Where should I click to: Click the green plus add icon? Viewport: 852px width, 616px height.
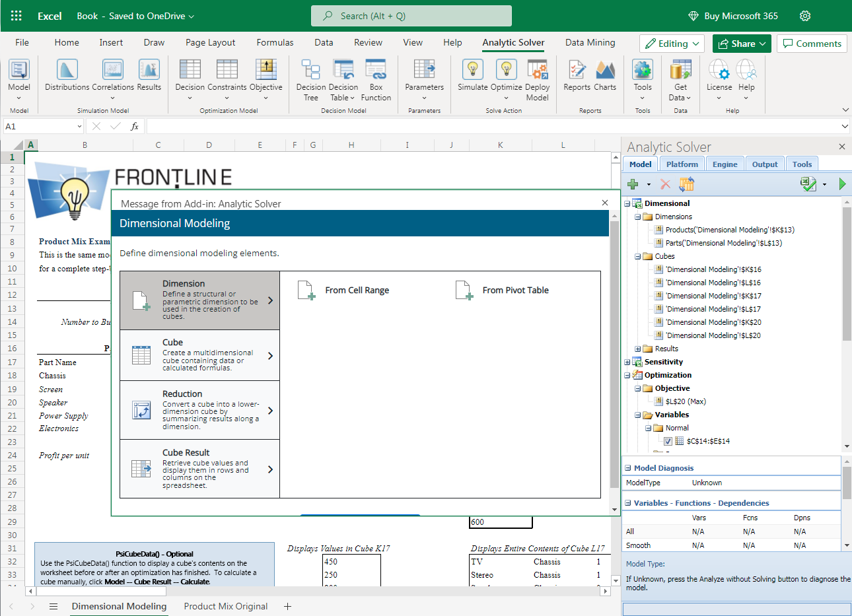point(633,184)
